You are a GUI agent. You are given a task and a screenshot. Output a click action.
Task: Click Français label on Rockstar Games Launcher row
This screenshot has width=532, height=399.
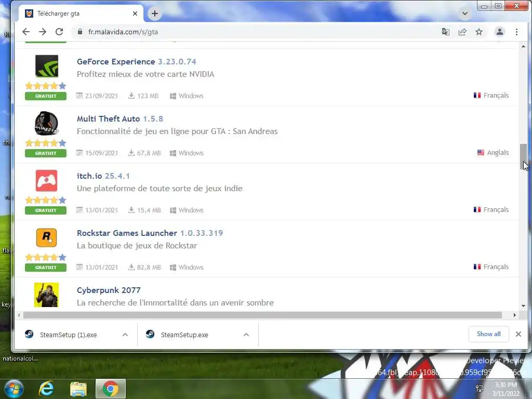pyautogui.click(x=496, y=267)
